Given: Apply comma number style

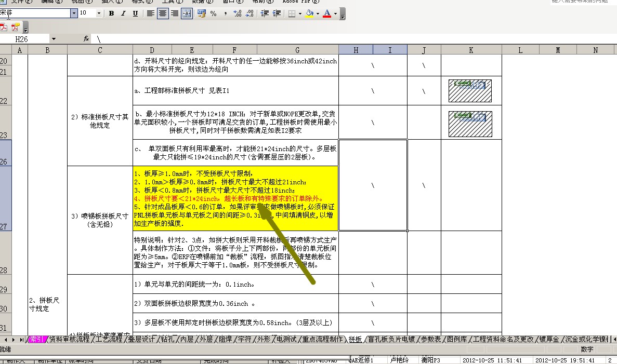Looking at the screenshot, I should [x=225, y=14].
